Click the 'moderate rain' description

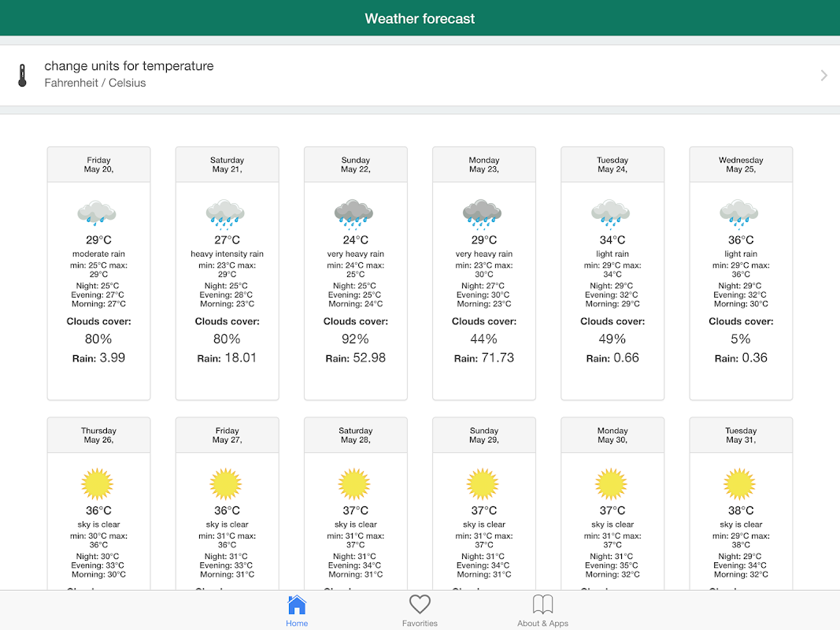point(98,254)
